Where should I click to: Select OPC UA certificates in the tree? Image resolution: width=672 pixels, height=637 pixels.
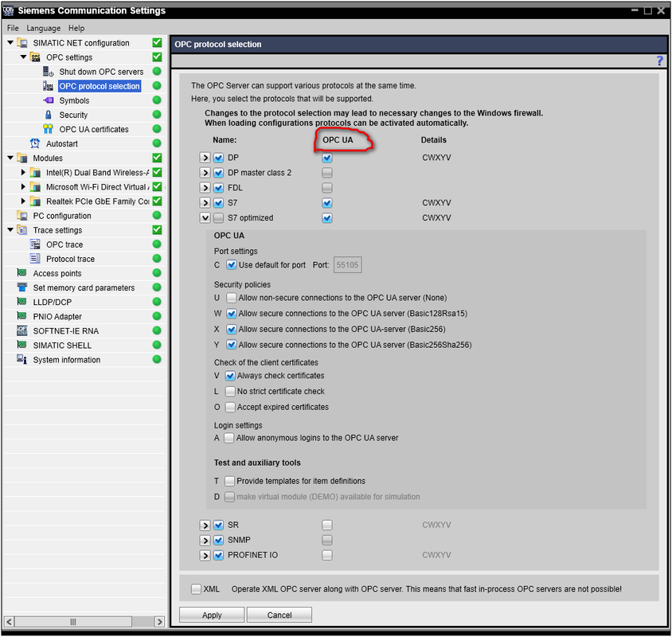tap(93, 129)
